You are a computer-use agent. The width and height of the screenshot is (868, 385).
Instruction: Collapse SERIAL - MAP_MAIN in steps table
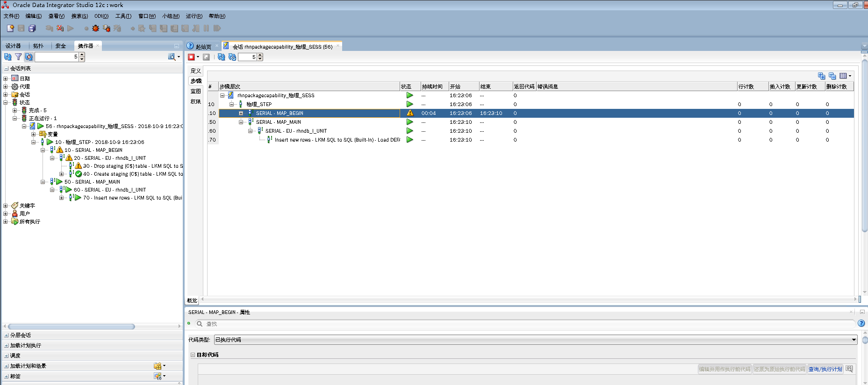pos(241,122)
